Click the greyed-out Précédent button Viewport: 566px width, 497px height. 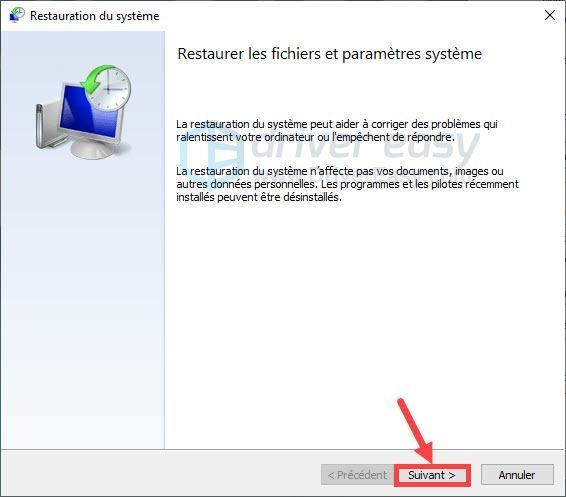coord(357,475)
